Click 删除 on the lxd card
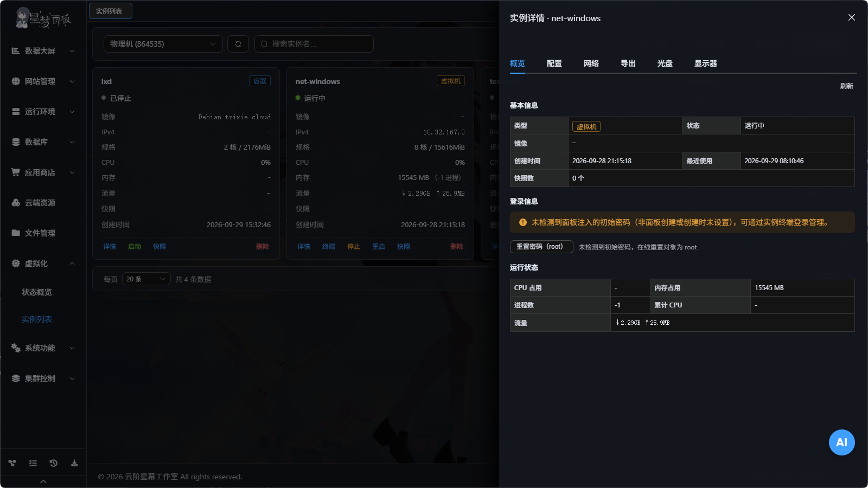868x488 pixels. pyautogui.click(x=263, y=247)
